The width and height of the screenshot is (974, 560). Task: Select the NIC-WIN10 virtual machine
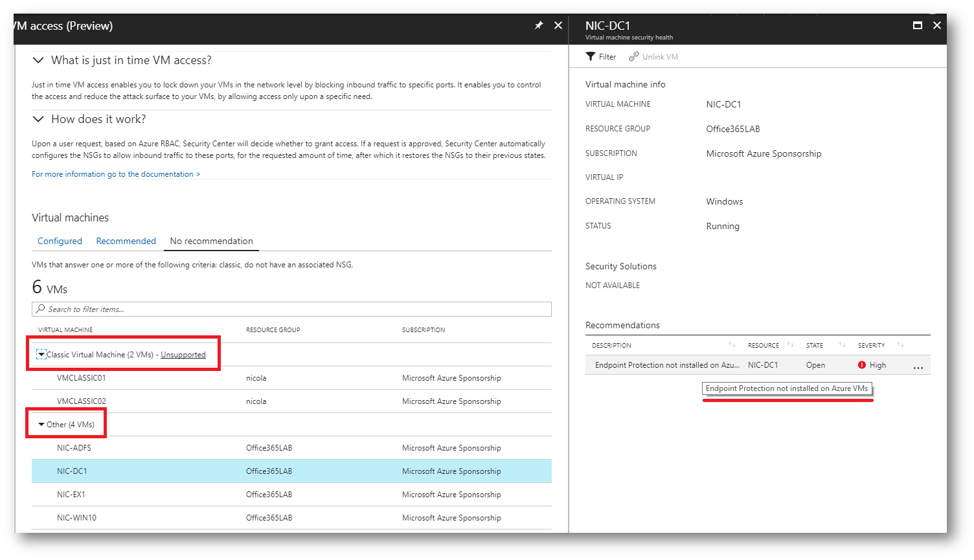[x=291, y=518]
